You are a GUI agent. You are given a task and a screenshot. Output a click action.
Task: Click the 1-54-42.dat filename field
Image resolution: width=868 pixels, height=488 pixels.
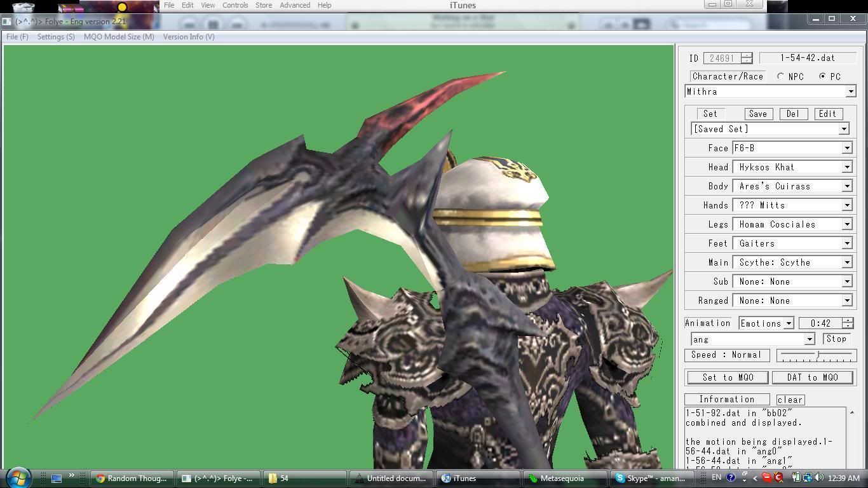click(x=808, y=58)
